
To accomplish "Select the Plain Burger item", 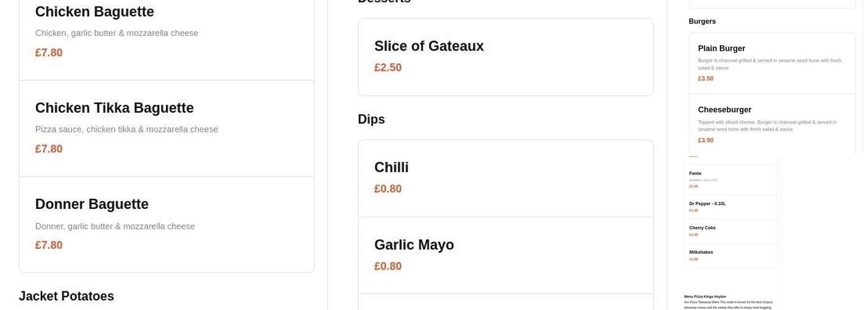I will click(721, 48).
